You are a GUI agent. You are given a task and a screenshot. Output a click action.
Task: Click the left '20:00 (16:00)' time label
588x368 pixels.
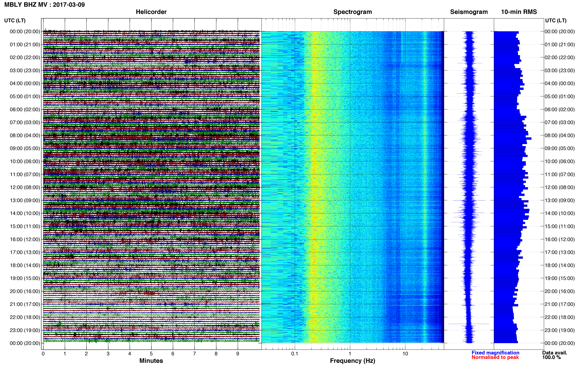pos(25,291)
